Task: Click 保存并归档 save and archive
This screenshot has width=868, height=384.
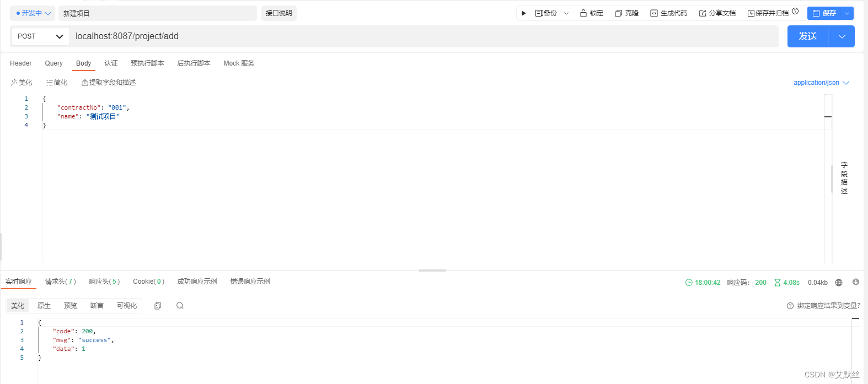Action: (x=768, y=13)
